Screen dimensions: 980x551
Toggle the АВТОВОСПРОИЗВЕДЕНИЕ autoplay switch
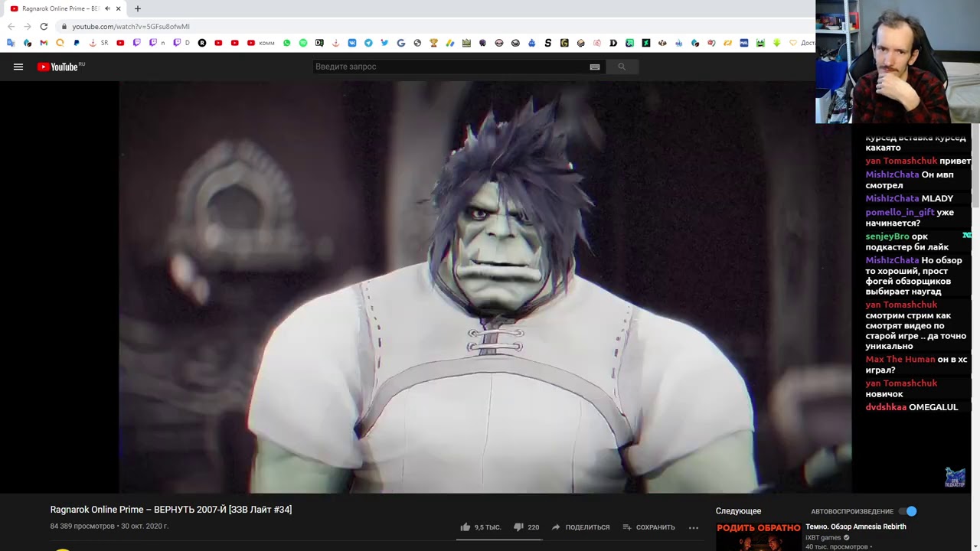pyautogui.click(x=907, y=511)
